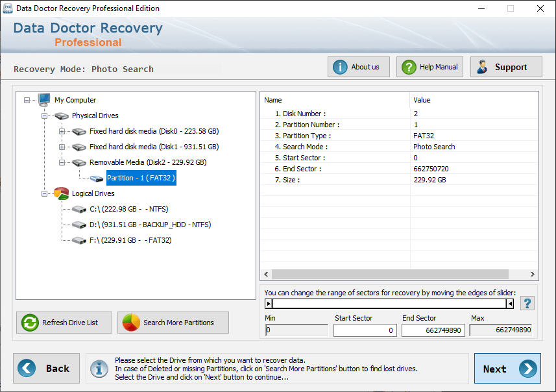Click the details table horizontal scrollbar
Screen dimensions: 556x392
(390, 275)
